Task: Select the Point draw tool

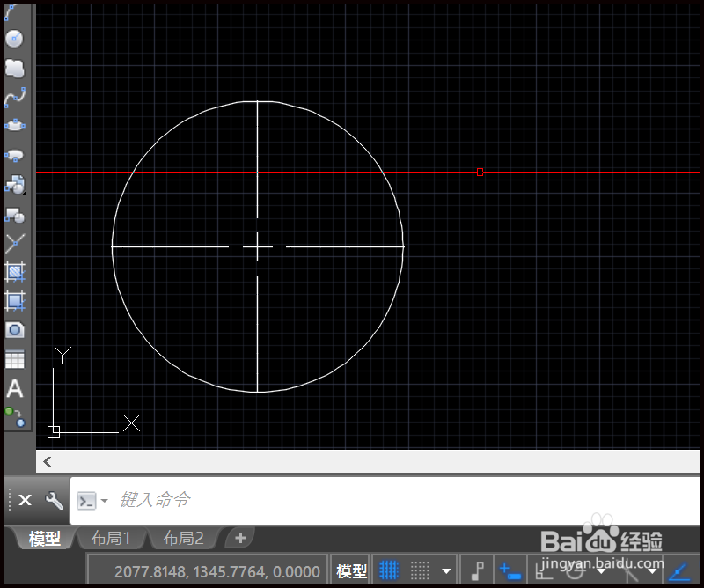Action: tap(14, 244)
